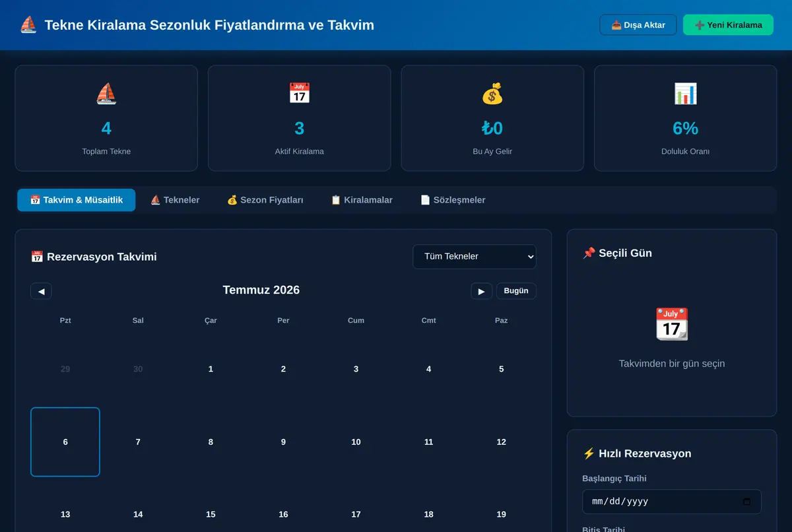This screenshot has width=792, height=532.
Task: Click the large calendar icon in Seçili Gün panel
Action: click(672, 324)
